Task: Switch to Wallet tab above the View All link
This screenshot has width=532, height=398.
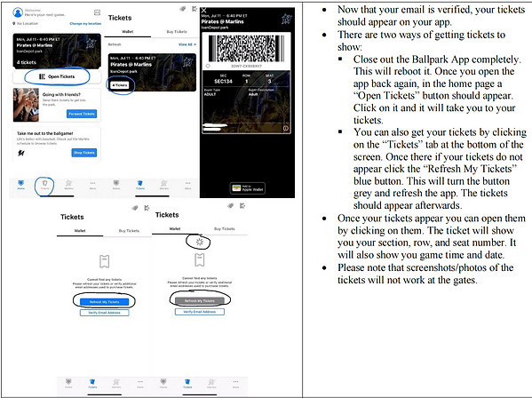Action: [128, 32]
